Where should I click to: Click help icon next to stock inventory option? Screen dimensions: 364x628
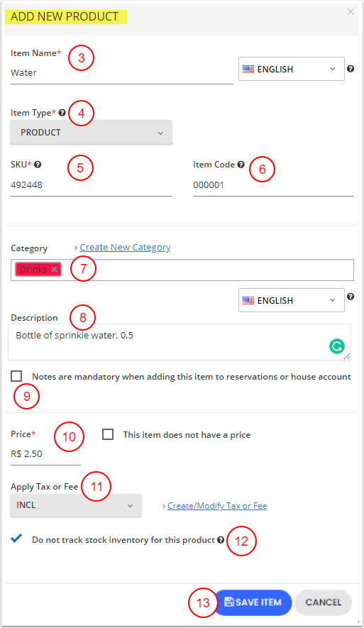(x=221, y=540)
